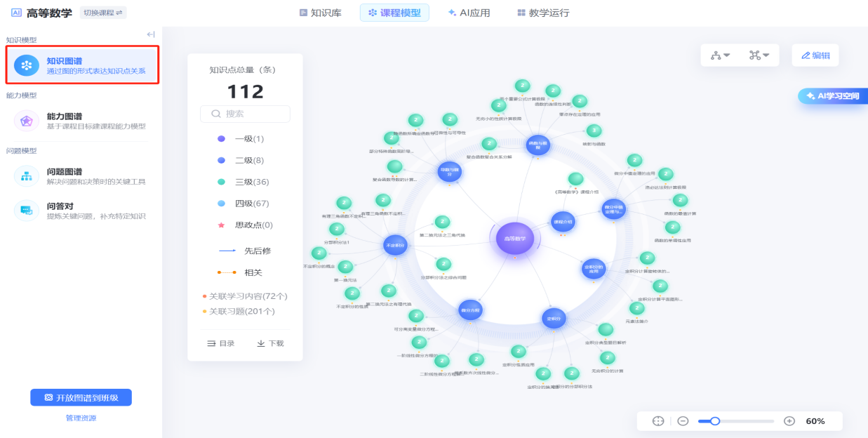Image resolution: width=868 pixels, height=438 pixels.
Task: Switch to the AI应用 tab
Action: tap(469, 13)
